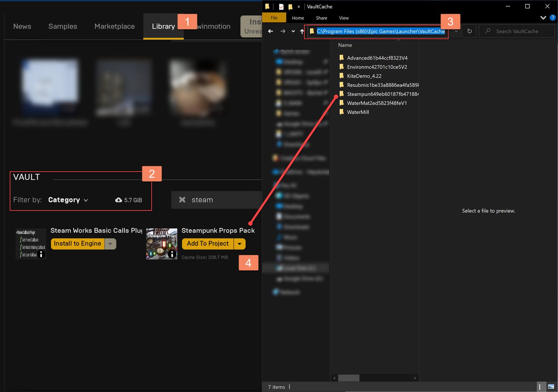Expand Install to Engine dropdown arrow
This screenshot has height=392, width=558.
pyautogui.click(x=110, y=244)
